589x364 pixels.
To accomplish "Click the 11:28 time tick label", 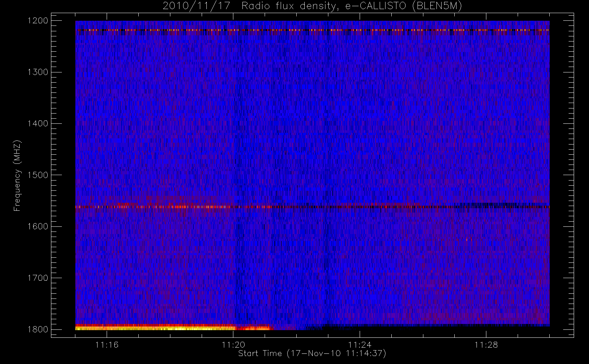I will [x=486, y=345].
